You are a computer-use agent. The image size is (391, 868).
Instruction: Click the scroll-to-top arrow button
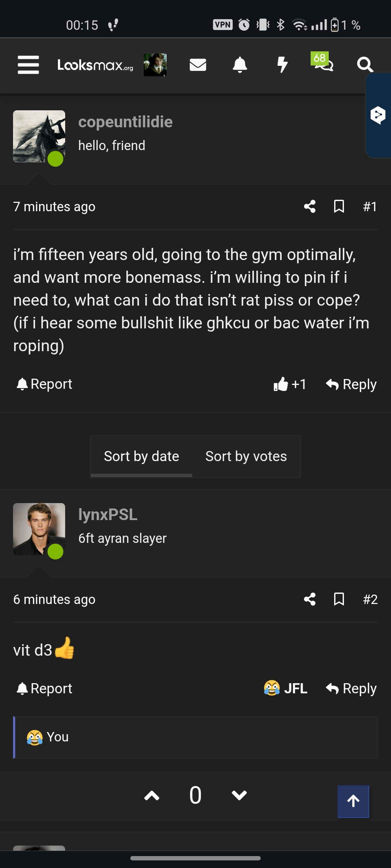click(353, 801)
